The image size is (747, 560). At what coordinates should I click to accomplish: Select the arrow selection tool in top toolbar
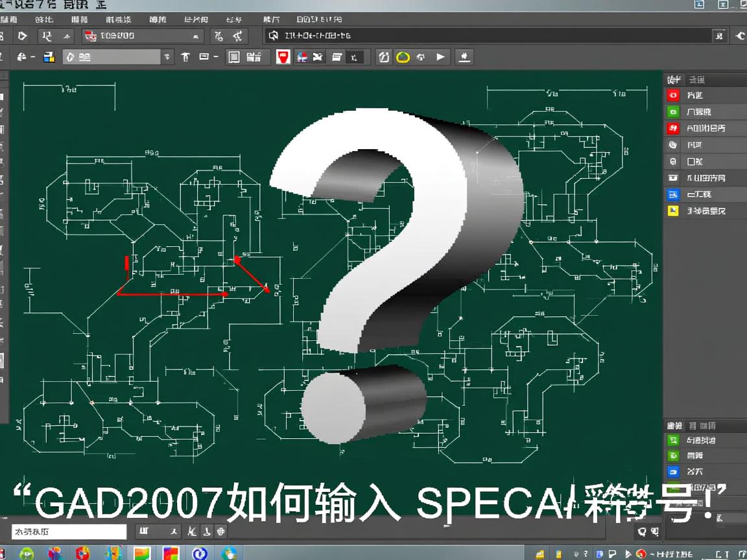click(x=22, y=36)
